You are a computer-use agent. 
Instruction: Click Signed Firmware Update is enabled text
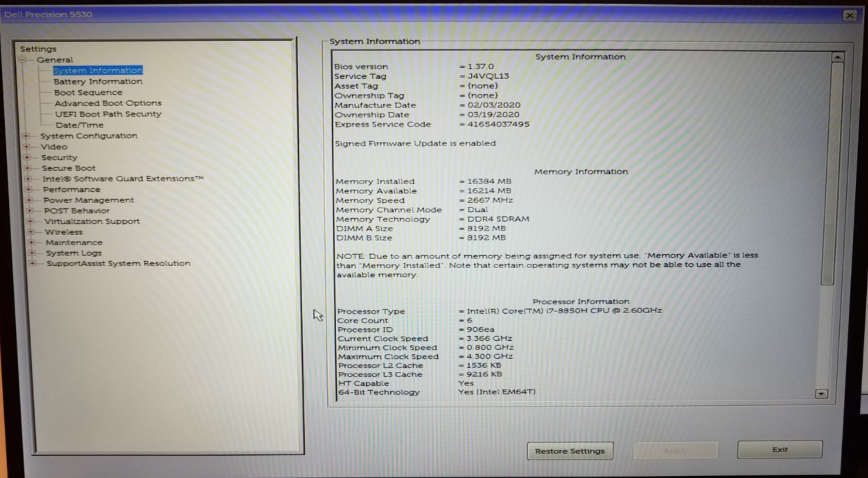coord(415,143)
